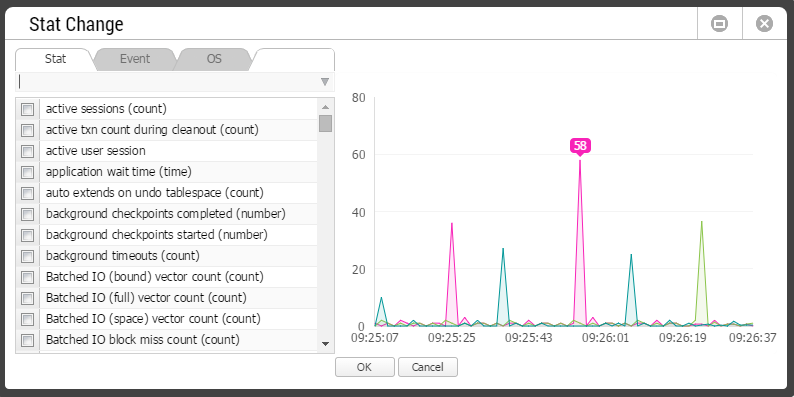Screen dimensions: 794x397
Task: Maximize the Stat Change dialog
Action: pos(719,24)
